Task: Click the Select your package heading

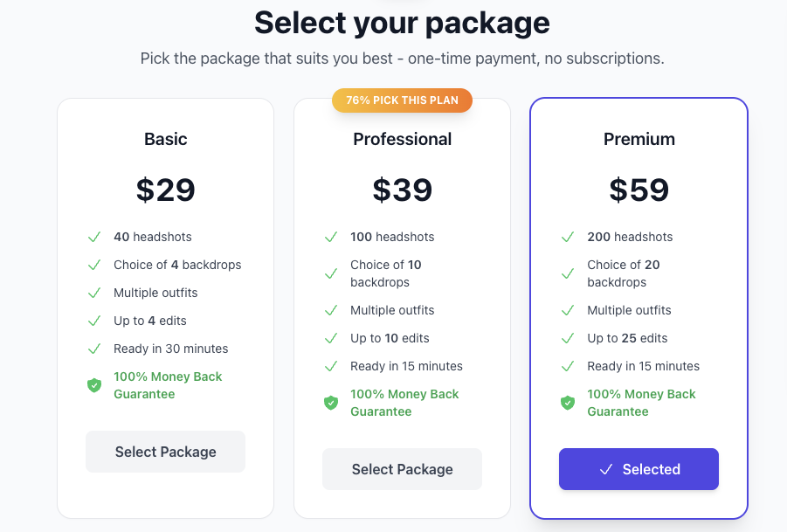Action: (402, 23)
